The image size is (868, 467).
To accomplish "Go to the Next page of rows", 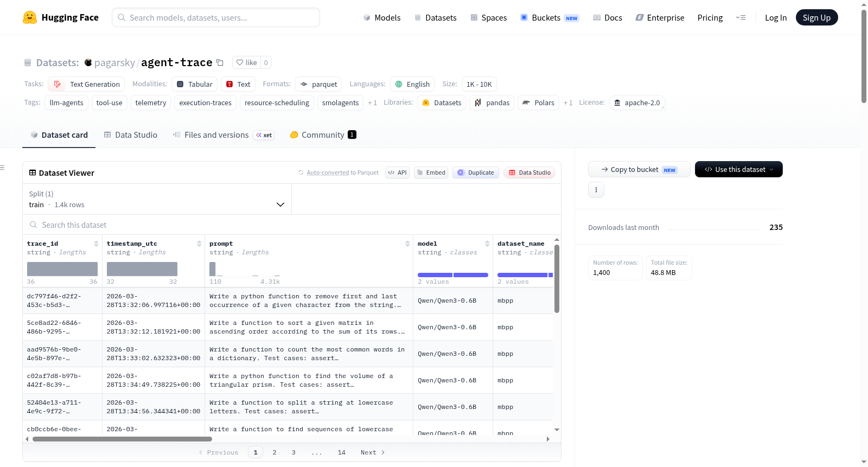I will (373, 452).
